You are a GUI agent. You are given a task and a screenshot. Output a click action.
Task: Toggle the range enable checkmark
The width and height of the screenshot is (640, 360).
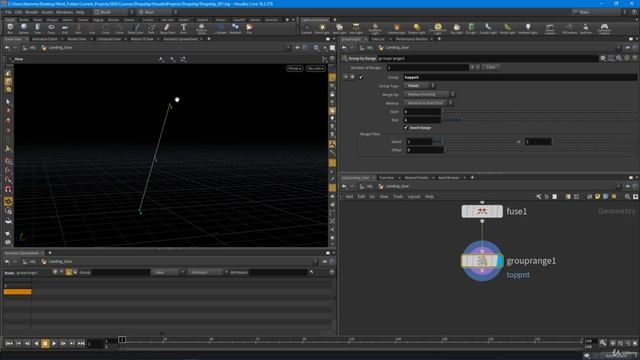pos(361,77)
